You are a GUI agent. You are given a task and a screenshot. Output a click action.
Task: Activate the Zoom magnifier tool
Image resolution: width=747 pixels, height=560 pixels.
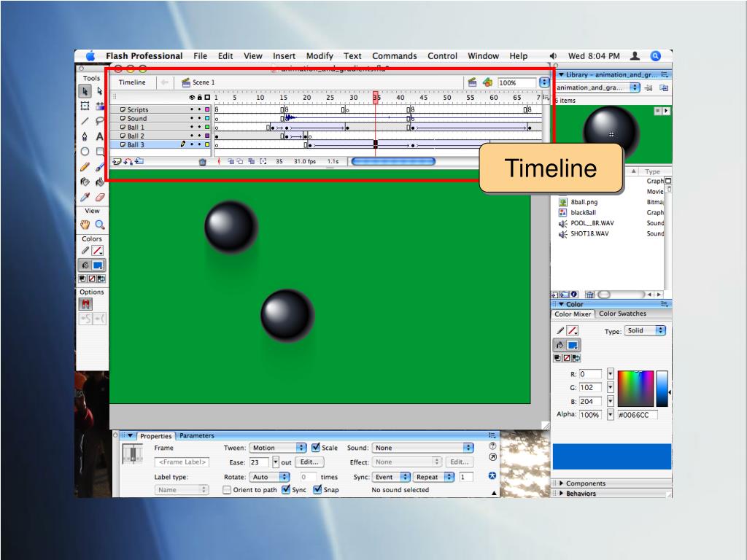99,225
